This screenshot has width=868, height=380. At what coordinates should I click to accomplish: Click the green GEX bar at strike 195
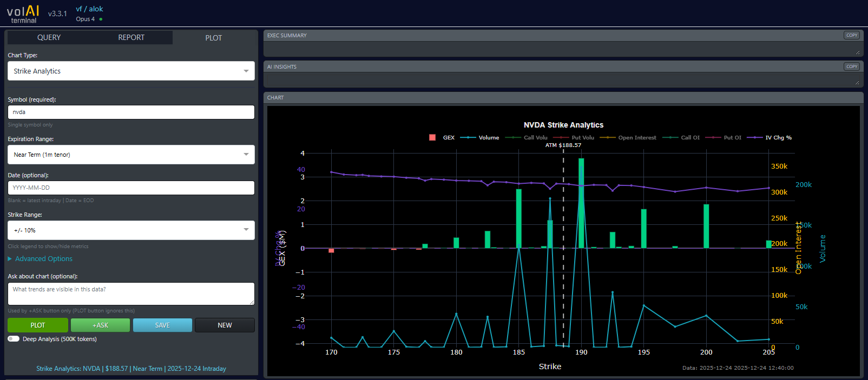tap(644, 229)
